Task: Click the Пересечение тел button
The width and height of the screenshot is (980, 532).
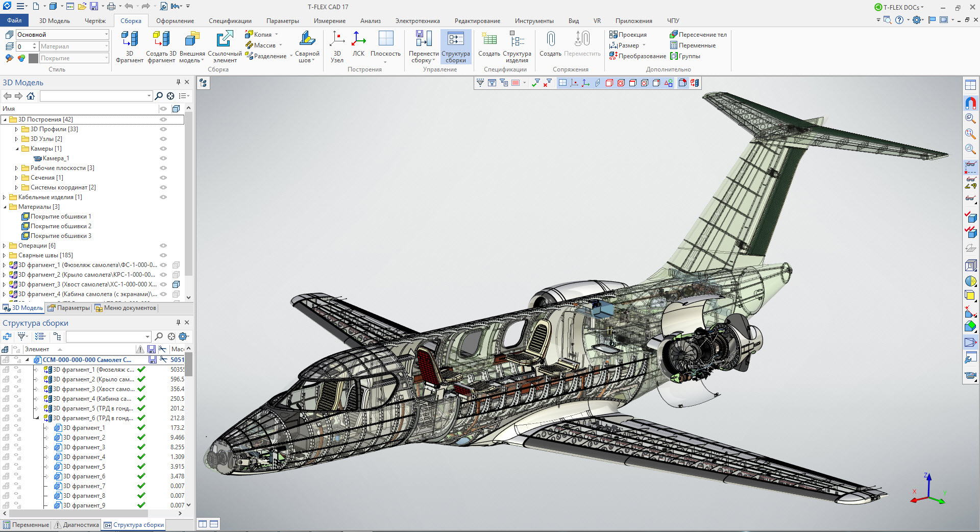Action: pyautogui.click(x=698, y=35)
